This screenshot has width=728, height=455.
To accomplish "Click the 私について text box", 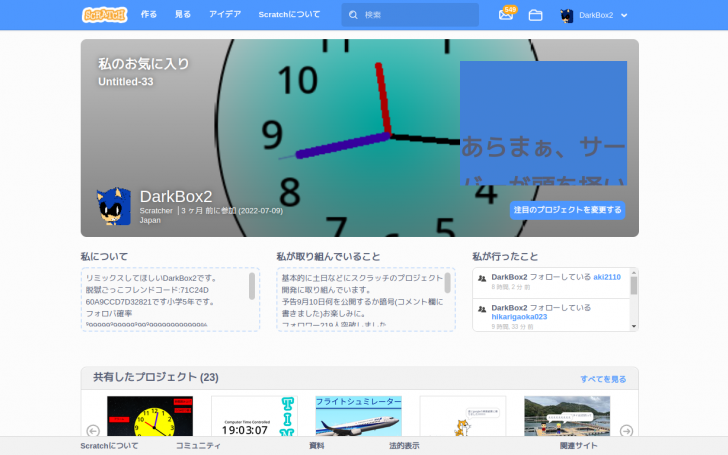I will 170,299.
